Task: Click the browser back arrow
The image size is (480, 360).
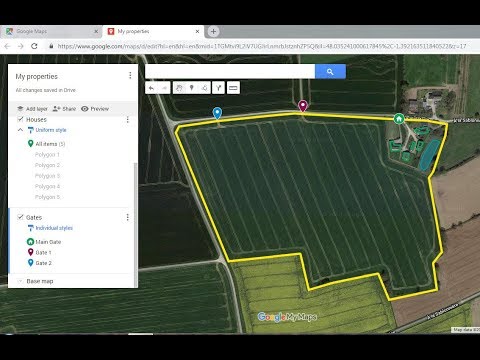Action: 7,46
